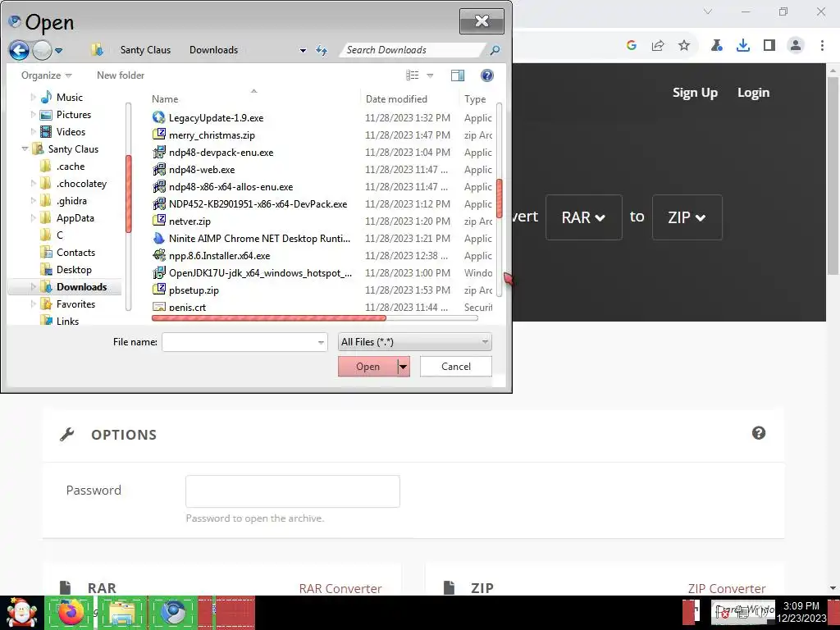This screenshot has width=840, height=630.
Task: Open the Organize menu
Action: (46, 75)
